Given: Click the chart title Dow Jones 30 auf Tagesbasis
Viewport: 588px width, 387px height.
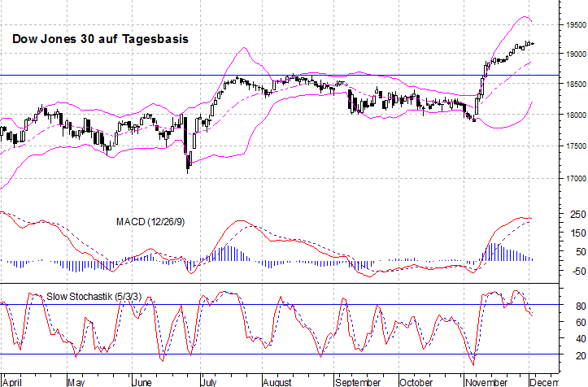Looking at the screenshot, I should tap(100, 39).
